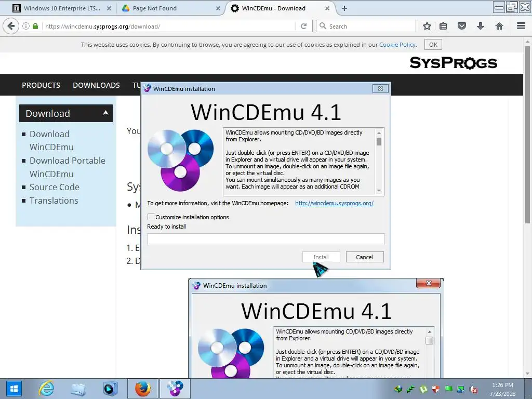Viewport: 532px width, 399px height.
Task: Open the Translations sidebar link
Action: [x=54, y=201]
